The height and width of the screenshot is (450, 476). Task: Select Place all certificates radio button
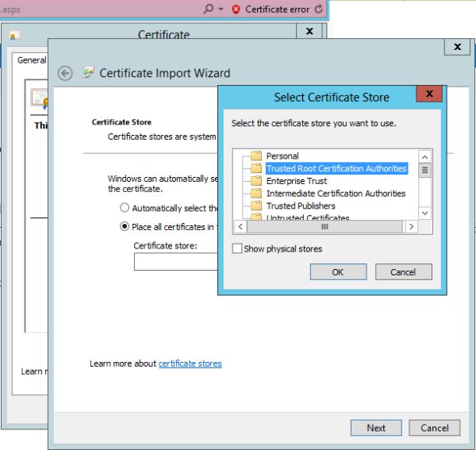click(x=125, y=226)
